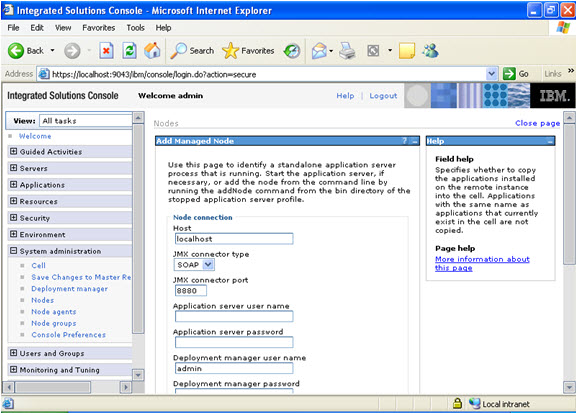Open the Deployment manager link

coord(69,289)
